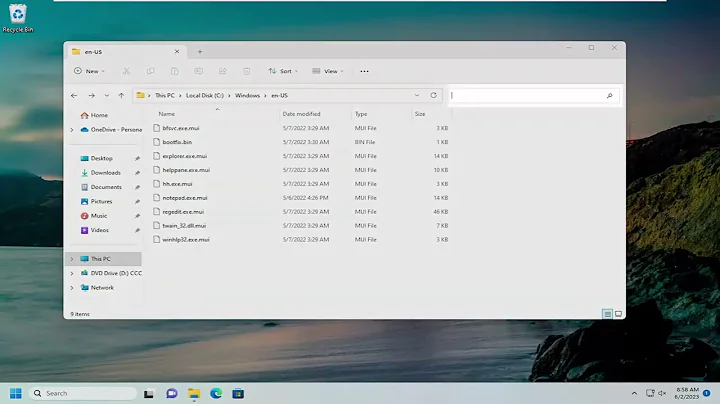Open the Sort dropdown menu
Image resolution: width=720 pixels, height=404 pixels.
coord(283,71)
